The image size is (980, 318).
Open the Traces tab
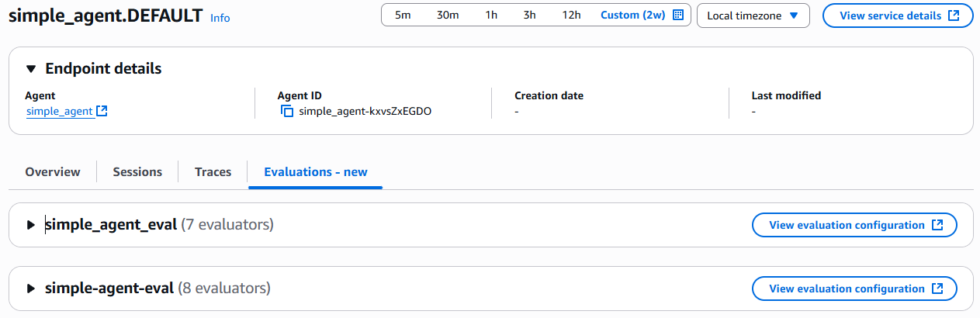[213, 172]
